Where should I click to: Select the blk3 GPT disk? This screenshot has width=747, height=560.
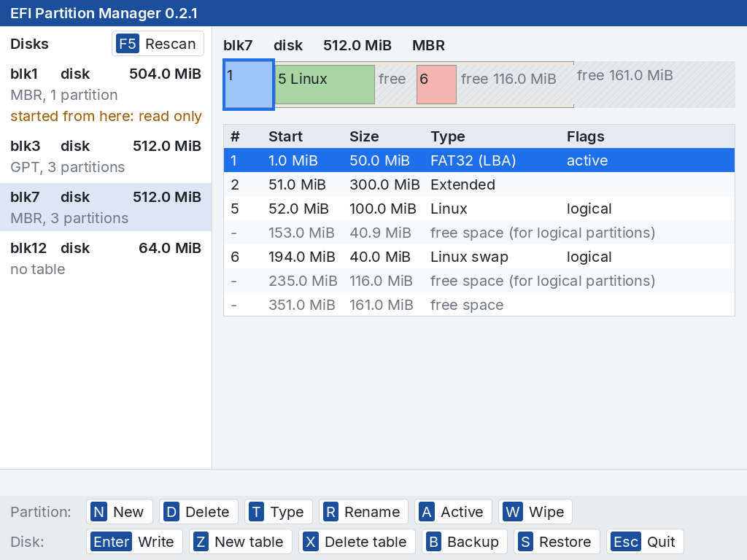tap(106, 156)
